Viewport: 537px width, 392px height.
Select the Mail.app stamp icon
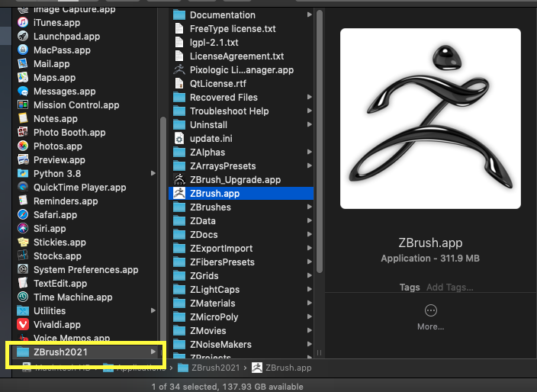coord(23,63)
